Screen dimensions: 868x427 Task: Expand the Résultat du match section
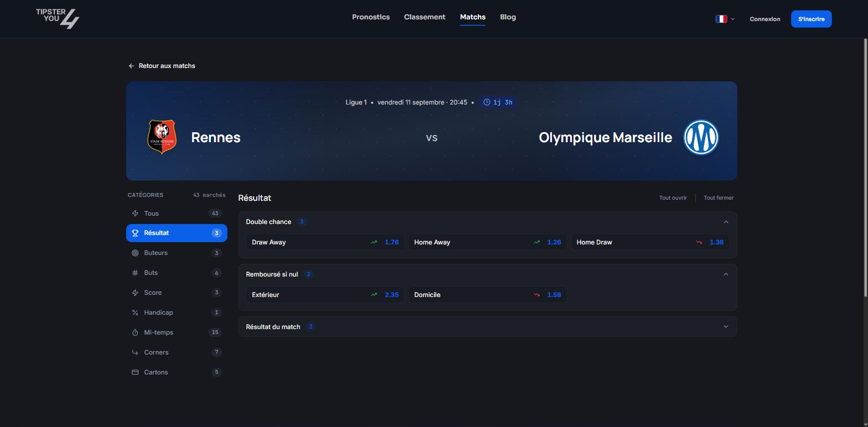[x=726, y=327]
